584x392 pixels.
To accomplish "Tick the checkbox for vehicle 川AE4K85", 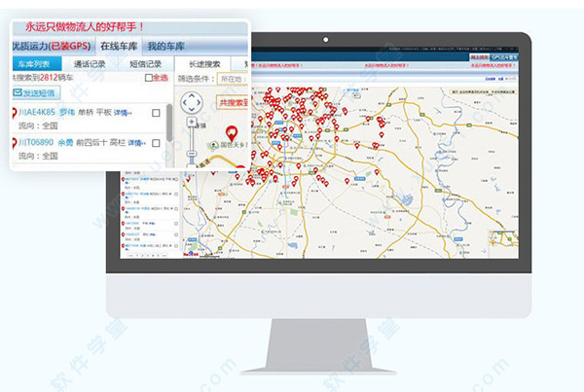I will (x=155, y=114).
